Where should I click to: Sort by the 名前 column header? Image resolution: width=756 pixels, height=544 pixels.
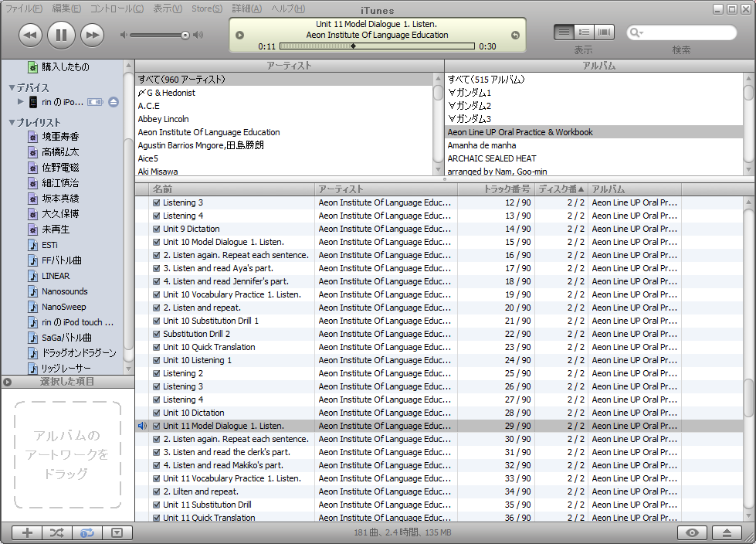click(x=232, y=189)
